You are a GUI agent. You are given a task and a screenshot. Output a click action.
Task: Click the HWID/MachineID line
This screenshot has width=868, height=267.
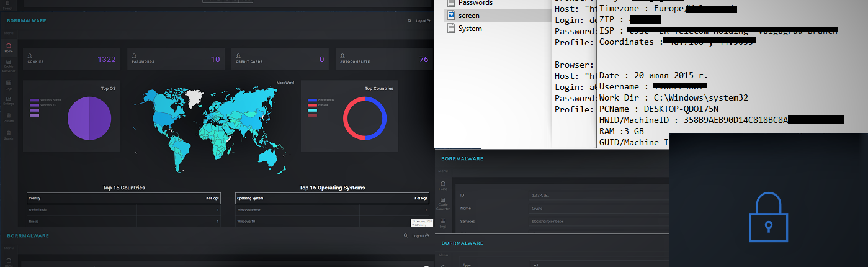pos(721,119)
